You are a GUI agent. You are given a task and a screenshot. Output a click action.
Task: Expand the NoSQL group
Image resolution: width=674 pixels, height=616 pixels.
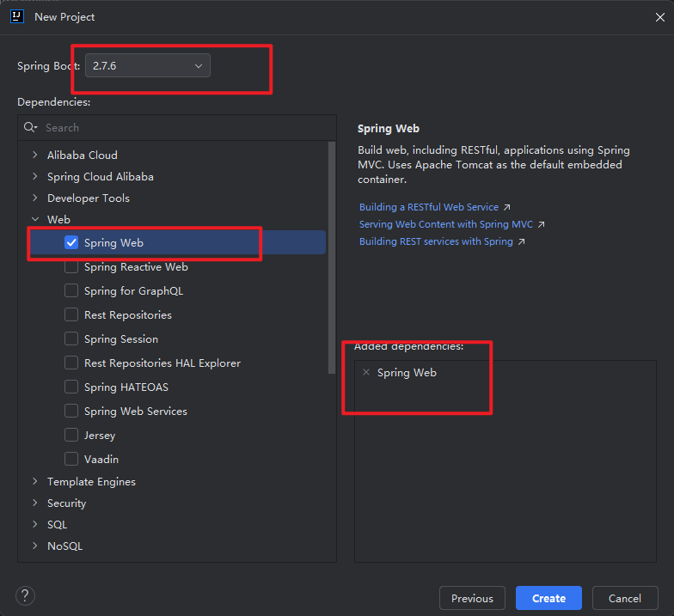pos(35,546)
